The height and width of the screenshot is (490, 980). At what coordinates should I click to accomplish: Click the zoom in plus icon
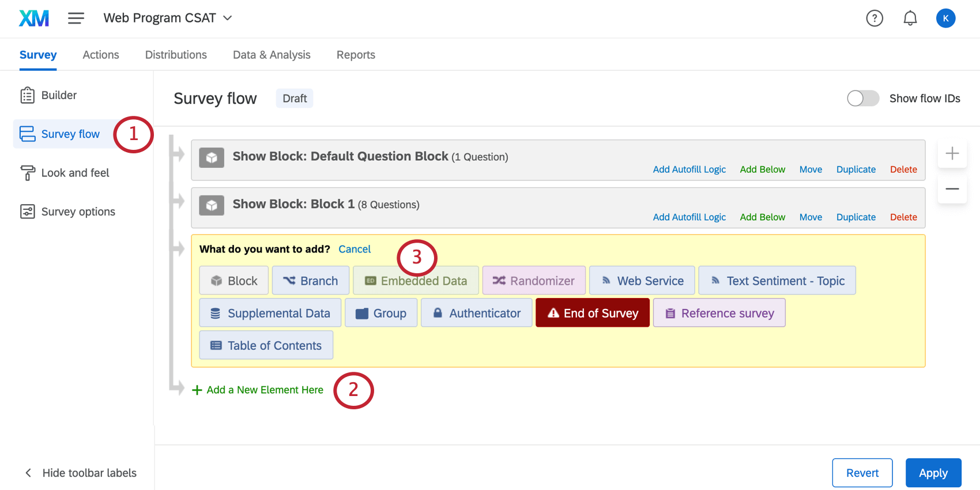(x=952, y=153)
